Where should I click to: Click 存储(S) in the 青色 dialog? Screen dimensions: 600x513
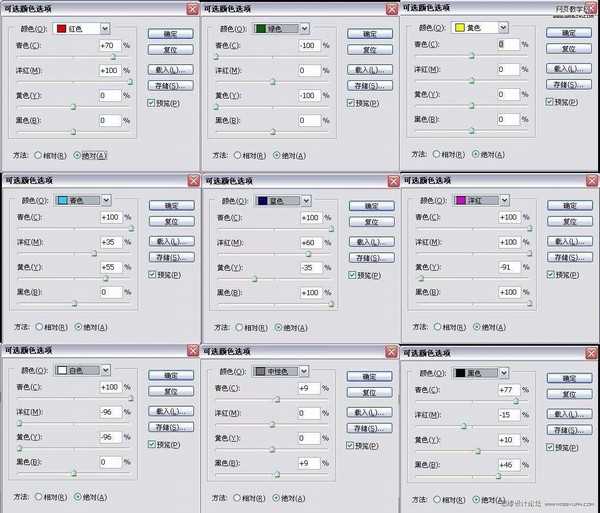[x=172, y=257]
